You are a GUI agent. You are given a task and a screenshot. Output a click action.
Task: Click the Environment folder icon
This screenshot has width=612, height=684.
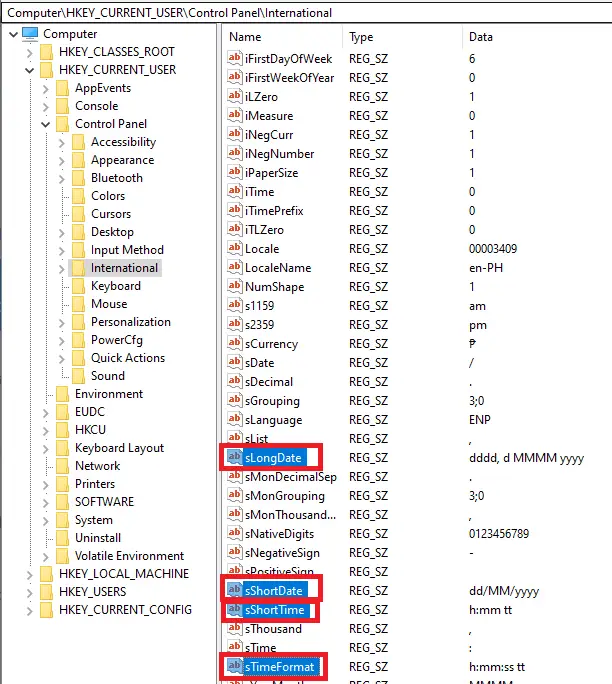(x=62, y=394)
